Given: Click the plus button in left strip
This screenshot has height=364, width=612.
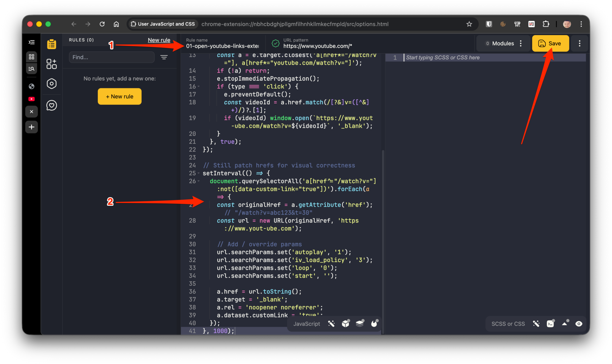Looking at the screenshot, I should [x=32, y=127].
